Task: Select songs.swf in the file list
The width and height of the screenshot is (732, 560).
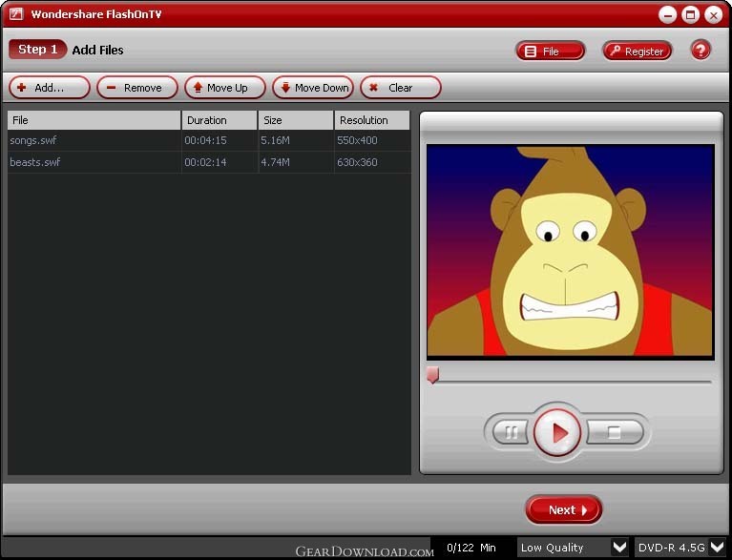Action: pos(209,140)
